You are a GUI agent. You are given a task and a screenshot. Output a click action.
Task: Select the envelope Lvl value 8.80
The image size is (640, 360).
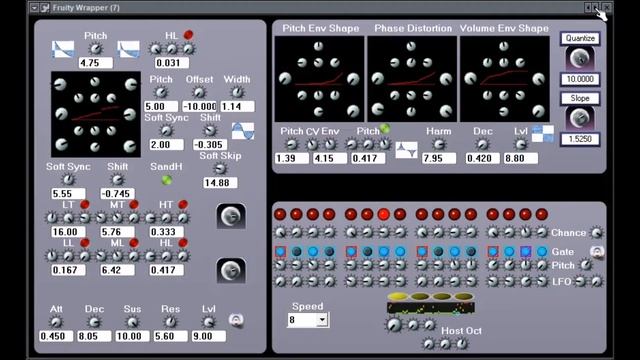(521, 158)
